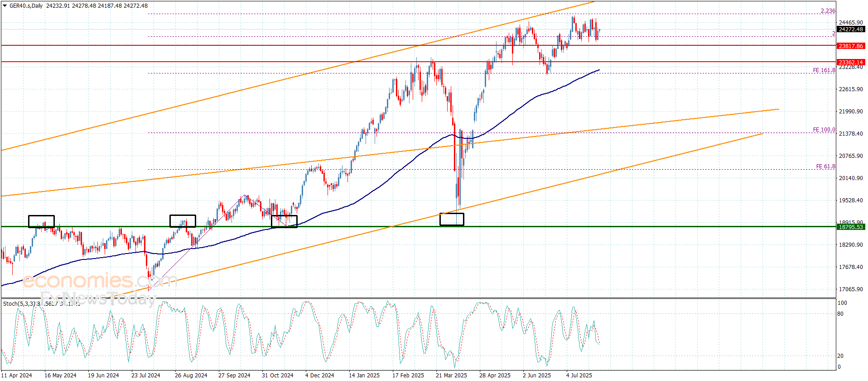Click the 2 Jun 2025 date label
This screenshot has width=868, height=381.
click(537, 375)
